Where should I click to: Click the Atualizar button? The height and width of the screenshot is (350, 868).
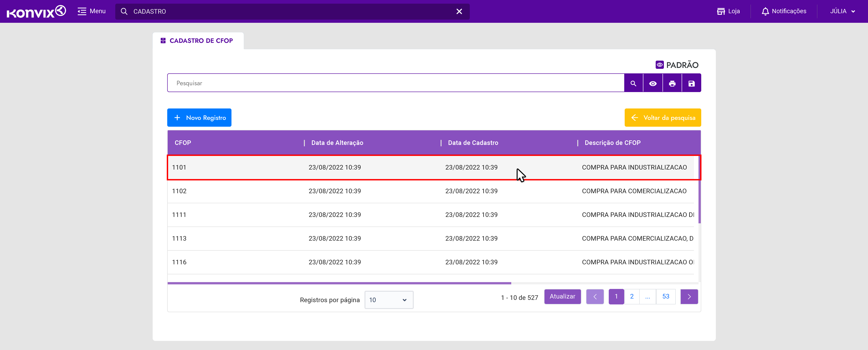click(x=562, y=296)
